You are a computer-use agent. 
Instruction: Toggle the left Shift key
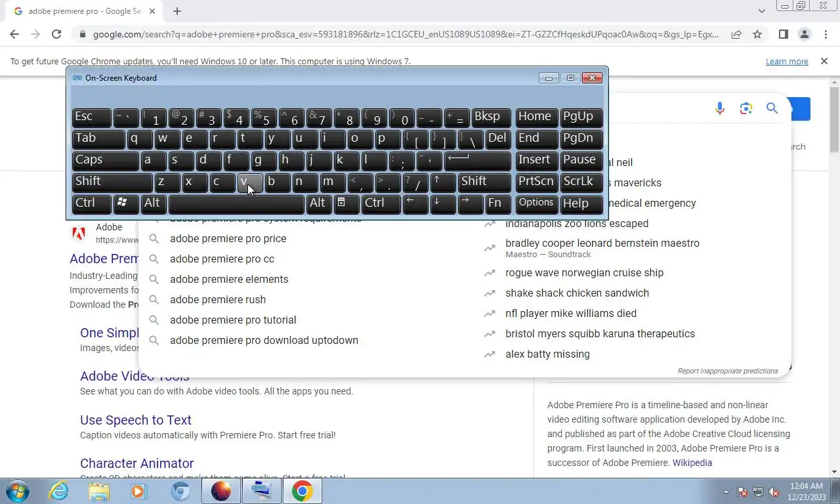coord(112,182)
